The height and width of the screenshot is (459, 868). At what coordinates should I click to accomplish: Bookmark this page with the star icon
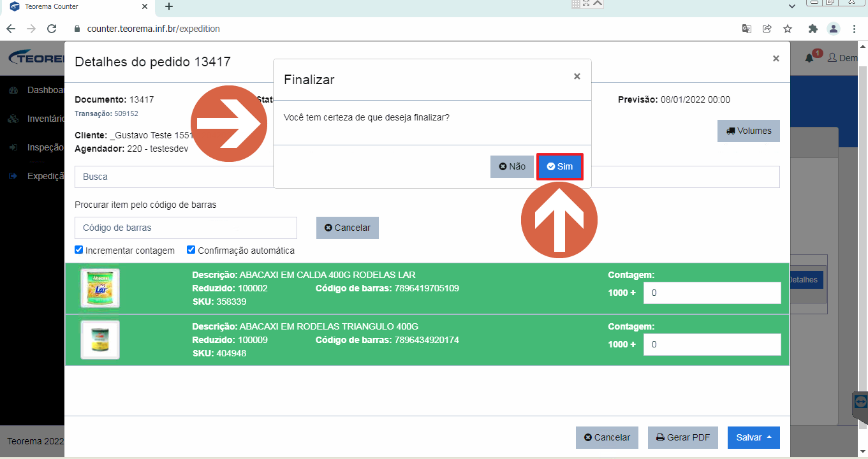click(x=788, y=29)
